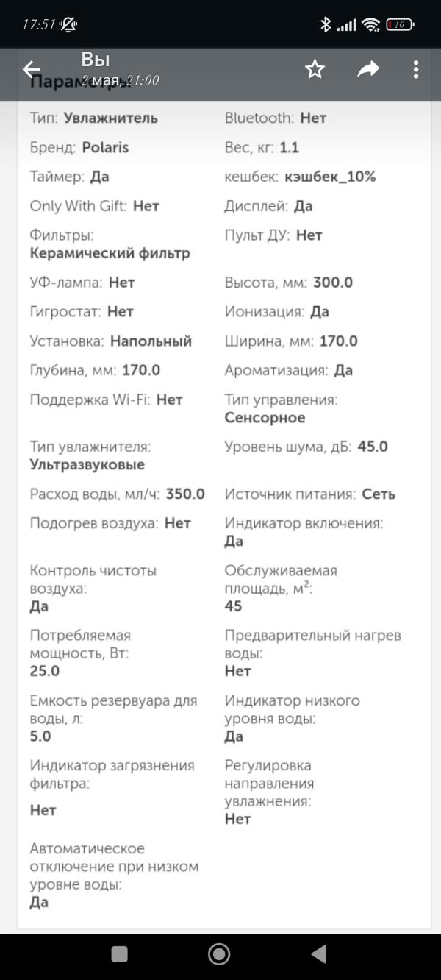Tap the sender name "Вы"
Viewport: 441px width, 980px height.
pyautogui.click(x=96, y=60)
